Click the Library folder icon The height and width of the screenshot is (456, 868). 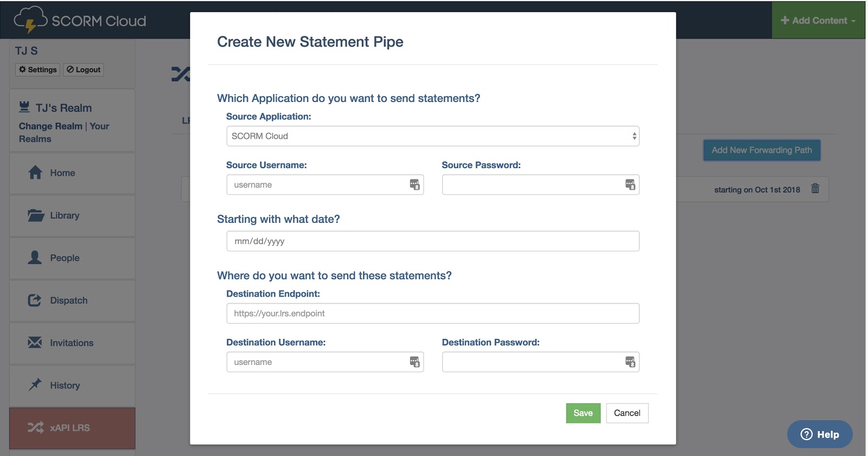[x=36, y=215]
